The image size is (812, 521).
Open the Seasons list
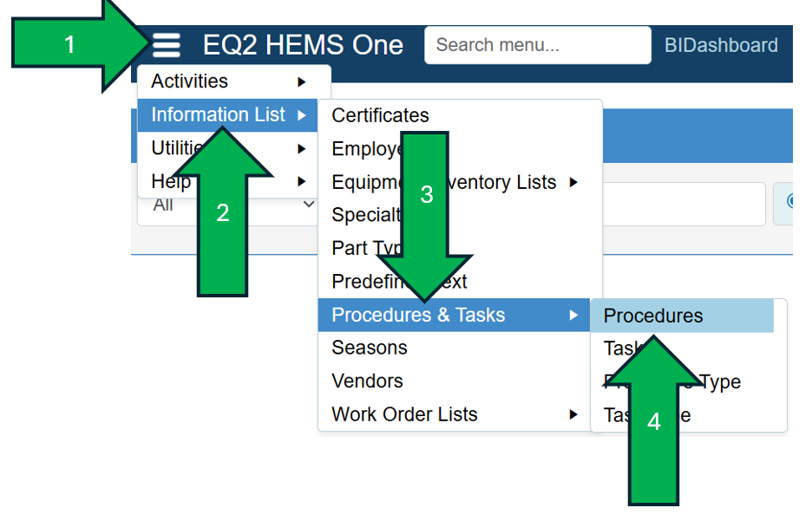pos(370,348)
